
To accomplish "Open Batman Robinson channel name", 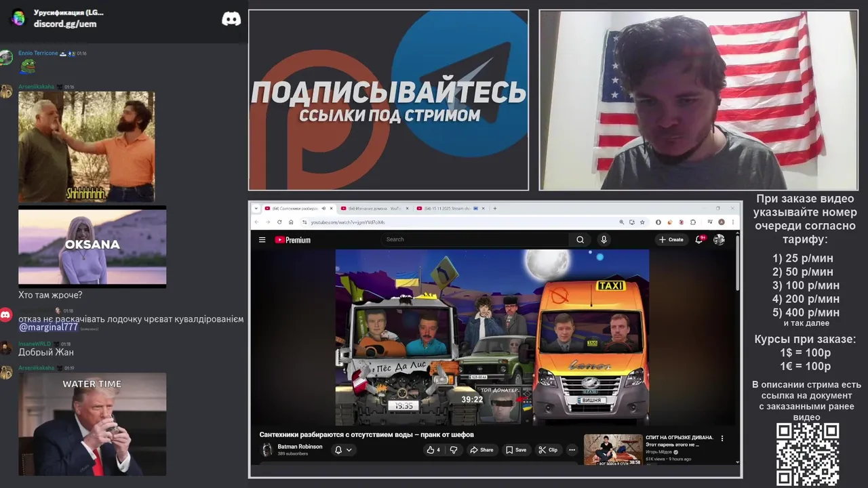I will click(300, 447).
